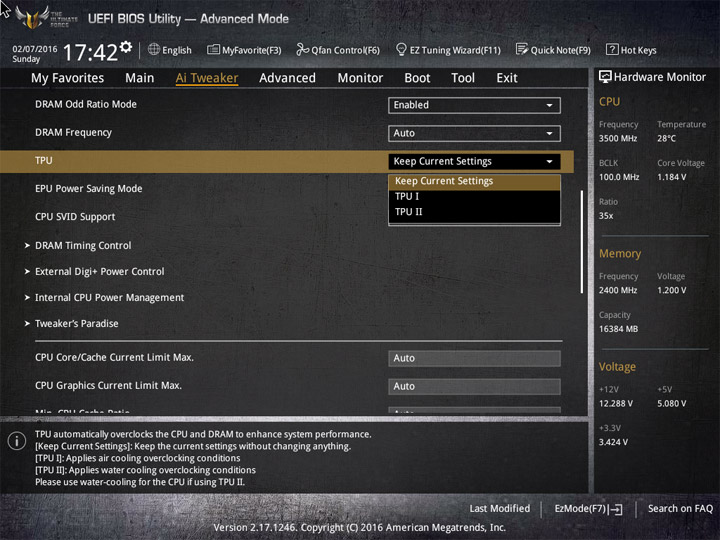Open the DRAM Frequency dropdown

474,133
